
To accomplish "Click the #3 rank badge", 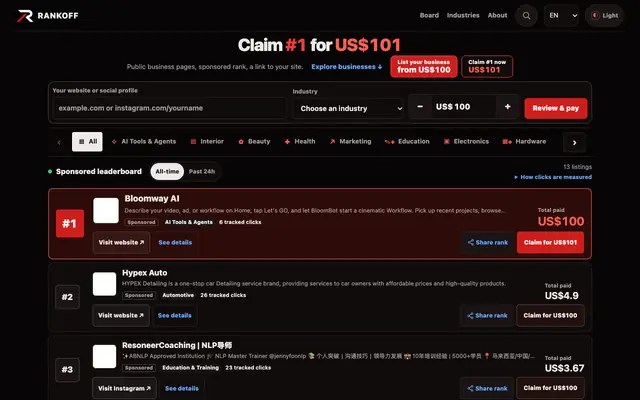I will pos(67,369).
